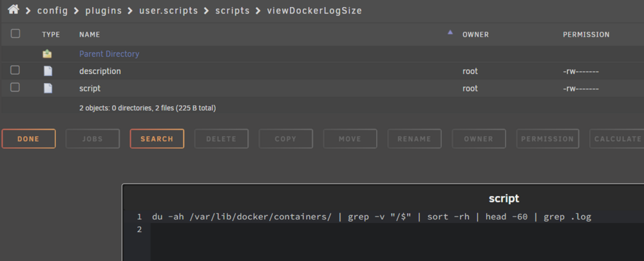
Task: Click the Done button
Action: pos(28,139)
